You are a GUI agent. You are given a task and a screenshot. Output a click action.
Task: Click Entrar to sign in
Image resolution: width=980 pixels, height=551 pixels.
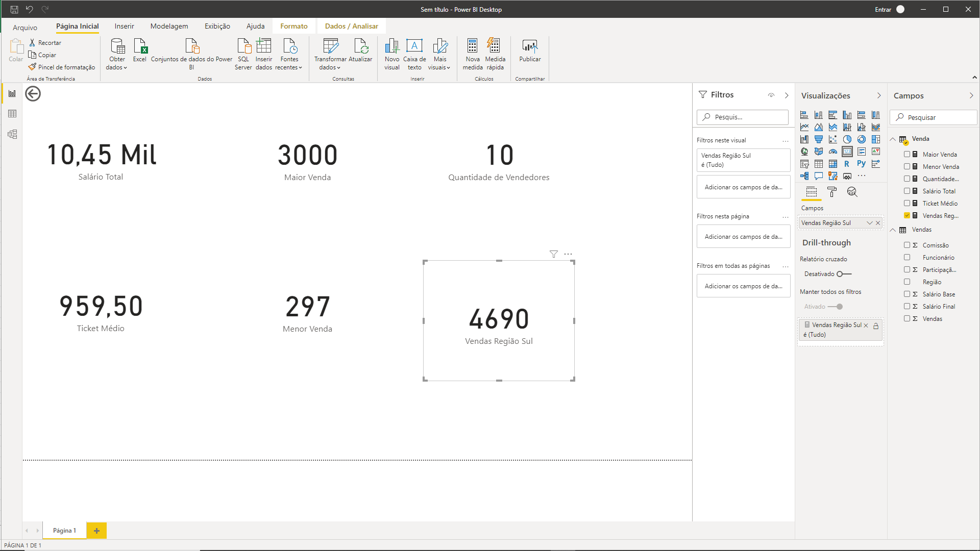(x=883, y=10)
